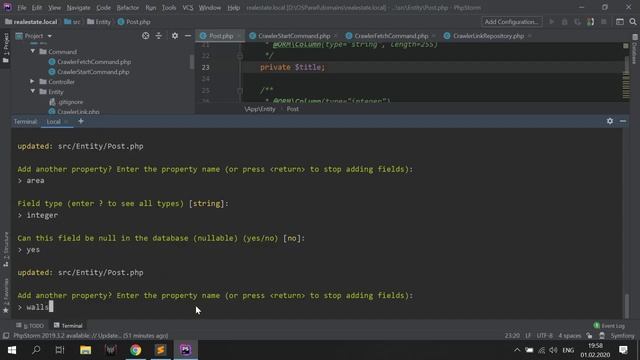Click the fold toggle at line 25
The width and height of the screenshot is (640, 360).
coord(240,91)
